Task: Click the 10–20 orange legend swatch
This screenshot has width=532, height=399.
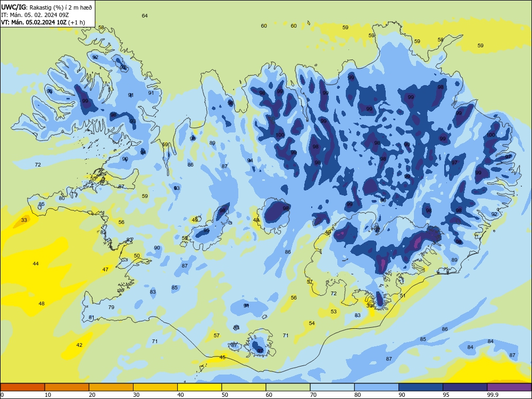Action: (67, 387)
